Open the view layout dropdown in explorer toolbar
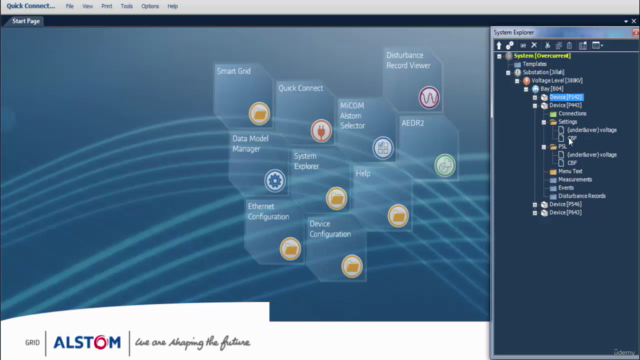This screenshot has height=360, width=640. (x=598, y=45)
